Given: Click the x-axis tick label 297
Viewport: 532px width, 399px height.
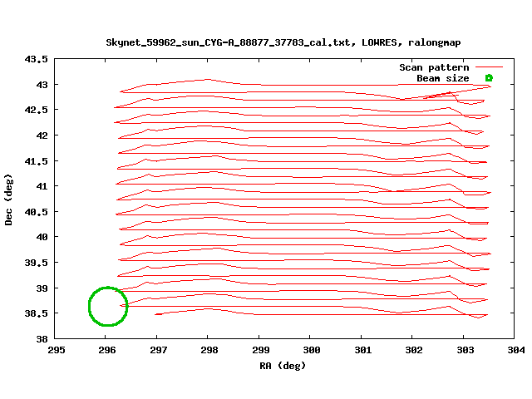Looking at the screenshot, I should (159, 350).
